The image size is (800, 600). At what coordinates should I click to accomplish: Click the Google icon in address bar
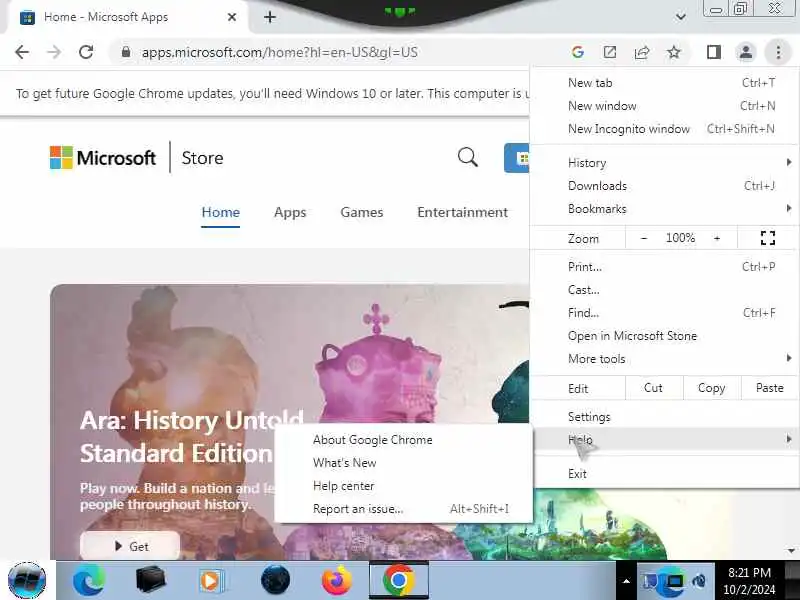pyautogui.click(x=578, y=52)
